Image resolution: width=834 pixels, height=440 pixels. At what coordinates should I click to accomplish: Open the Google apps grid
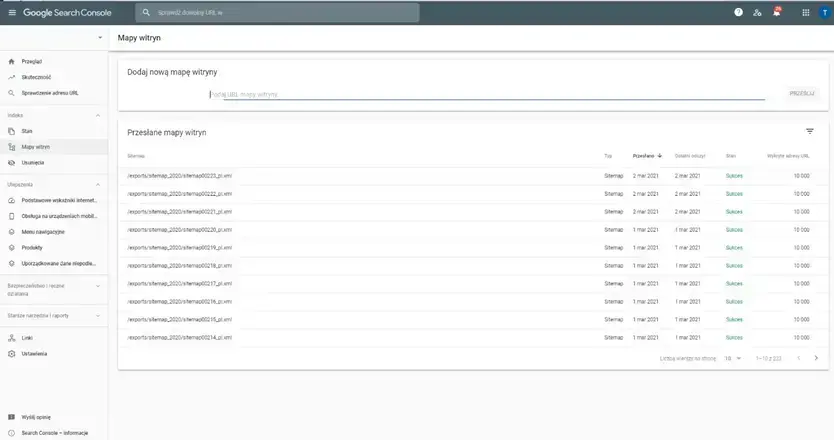click(806, 13)
